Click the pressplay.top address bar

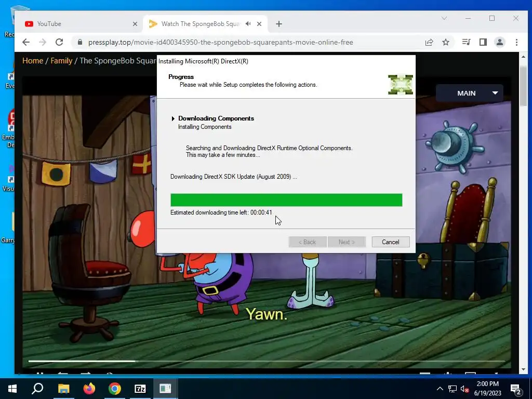(x=220, y=42)
